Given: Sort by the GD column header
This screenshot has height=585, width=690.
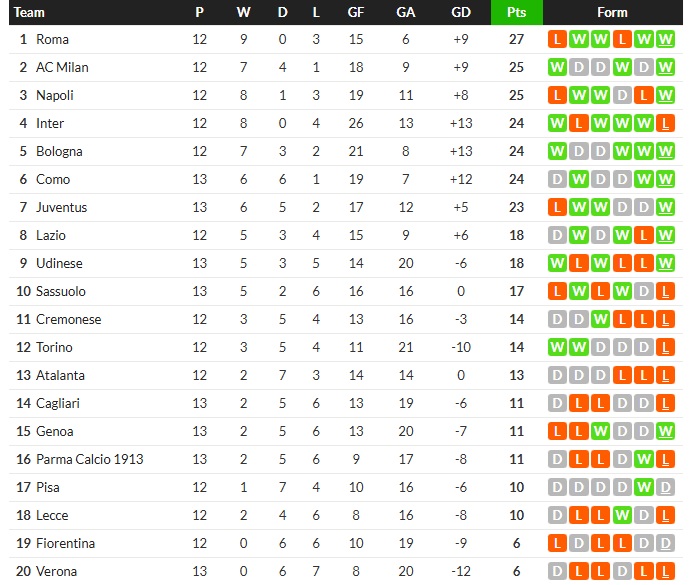Looking at the screenshot, I should pyautogui.click(x=461, y=12).
